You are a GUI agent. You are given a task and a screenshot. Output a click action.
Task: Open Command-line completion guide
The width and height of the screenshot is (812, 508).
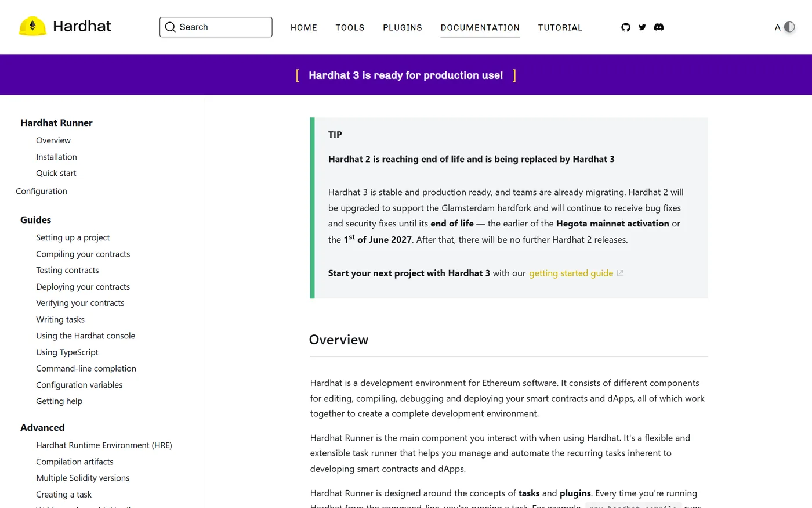86,369
